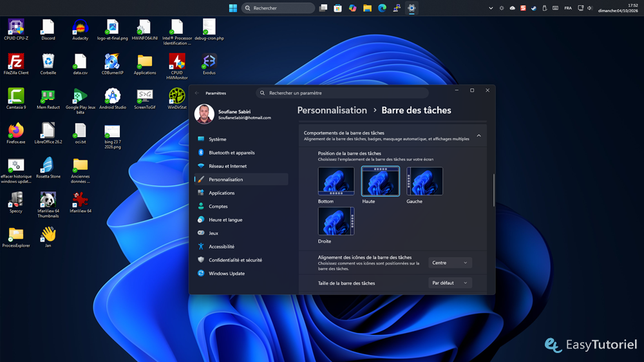Image resolution: width=644 pixels, height=362 pixels.
Task: Open Heure et langue settings
Action: coord(241,220)
